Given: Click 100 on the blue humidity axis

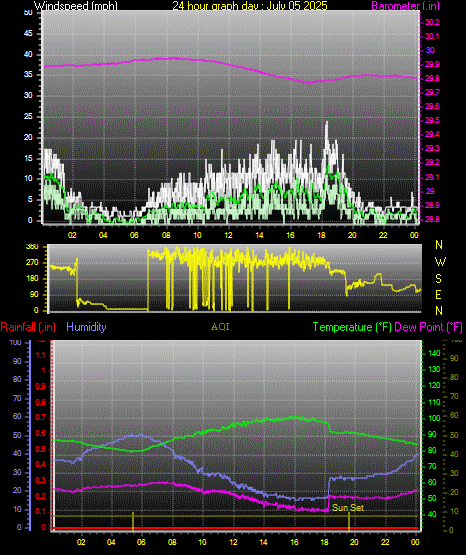Looking at the screenshot, I should coord(16,343).
